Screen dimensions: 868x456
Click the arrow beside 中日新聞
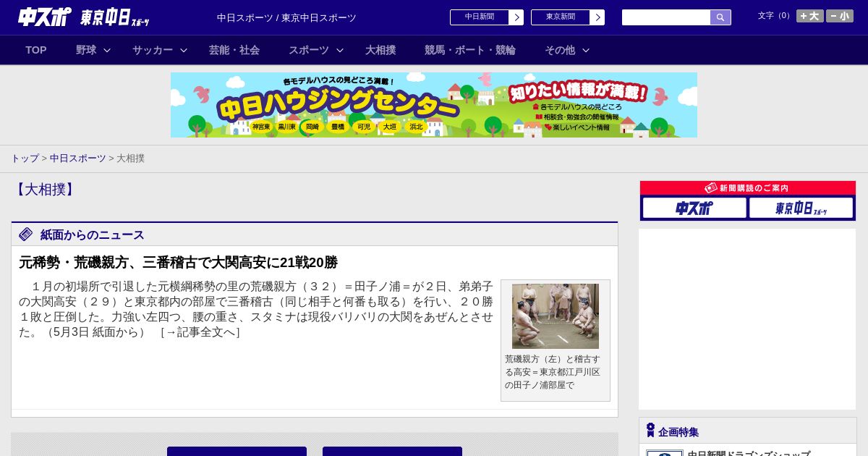click(x=516, y=17)
